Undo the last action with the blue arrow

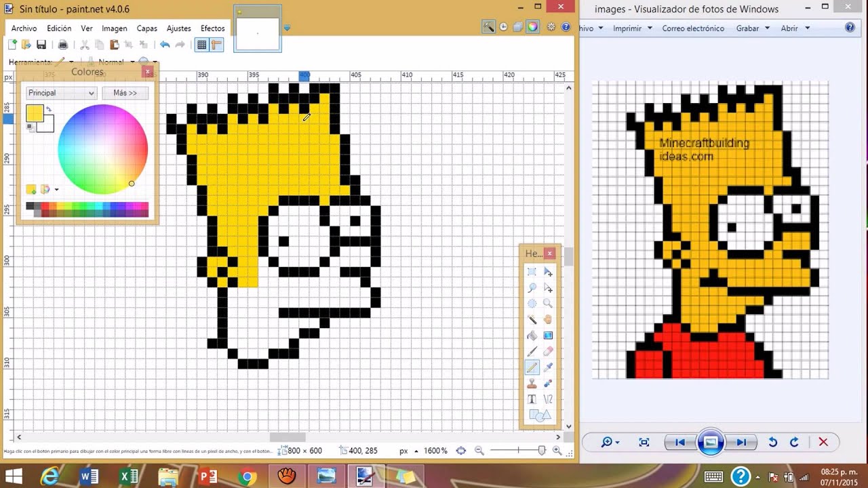tap(165, 45)
